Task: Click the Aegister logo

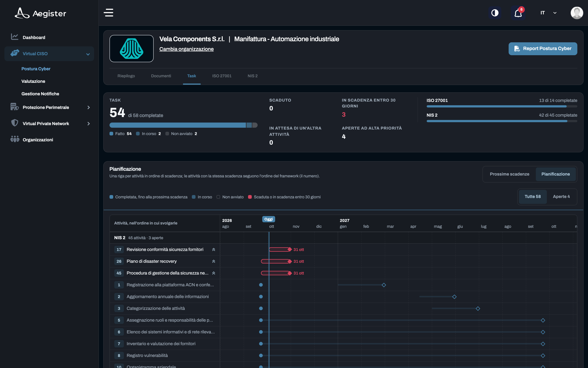Action: point(40,13)
